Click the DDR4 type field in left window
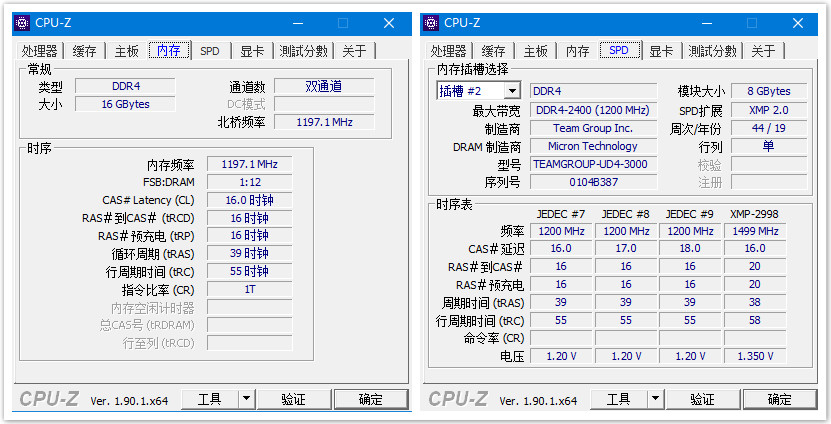The height and width of the screenshot is (424, 831). (125, 86)
